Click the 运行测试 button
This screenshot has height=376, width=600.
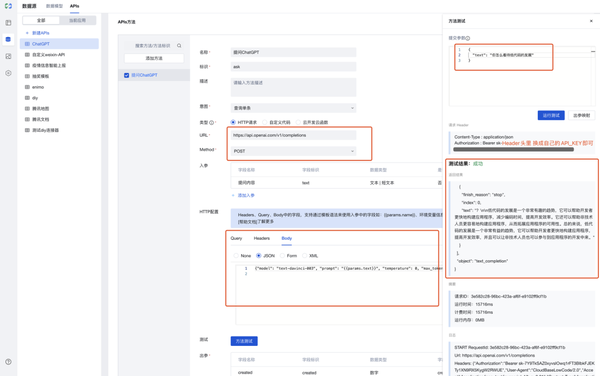point(551,115)
